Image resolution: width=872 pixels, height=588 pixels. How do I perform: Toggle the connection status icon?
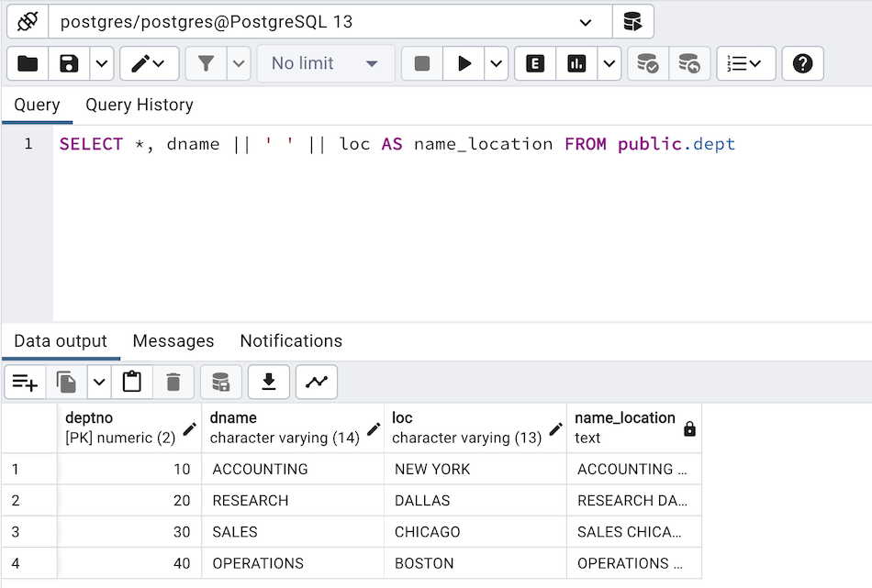(28, 21)
